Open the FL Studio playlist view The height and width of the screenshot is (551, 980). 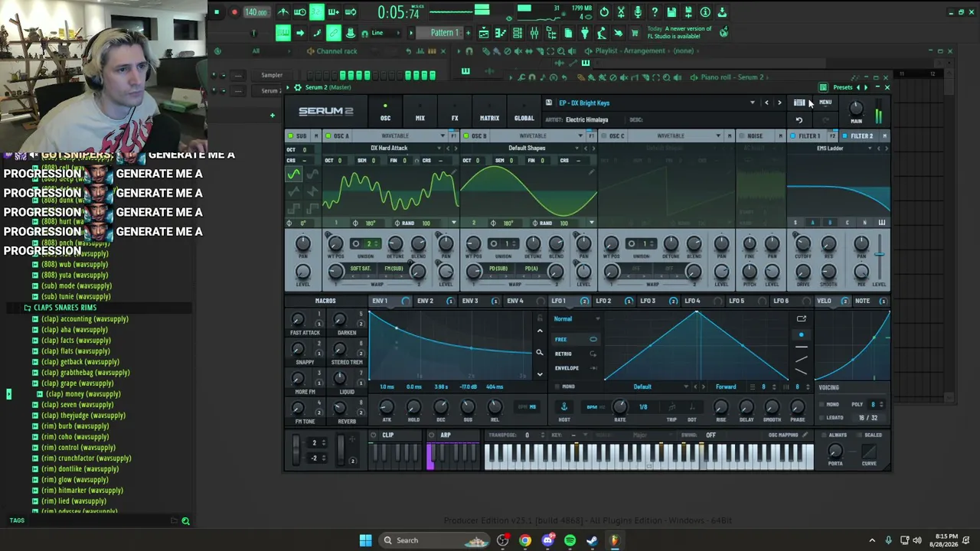click(484, 33)
